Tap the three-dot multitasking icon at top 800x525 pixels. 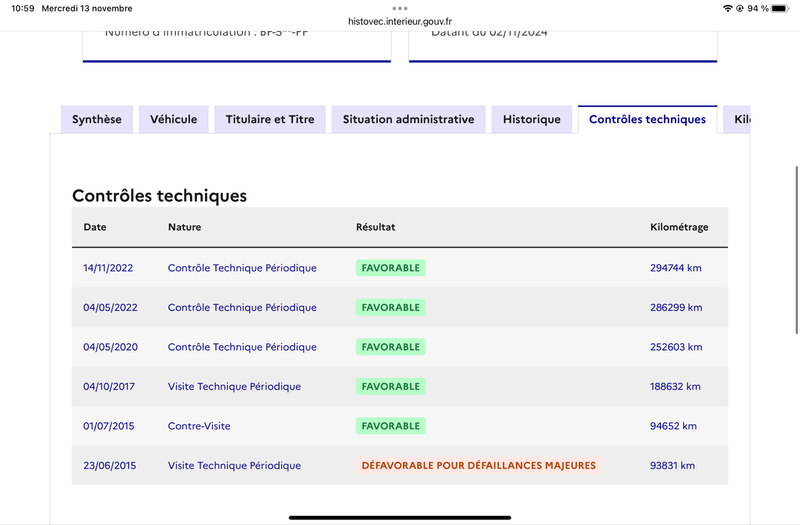(x=400, y=8)
